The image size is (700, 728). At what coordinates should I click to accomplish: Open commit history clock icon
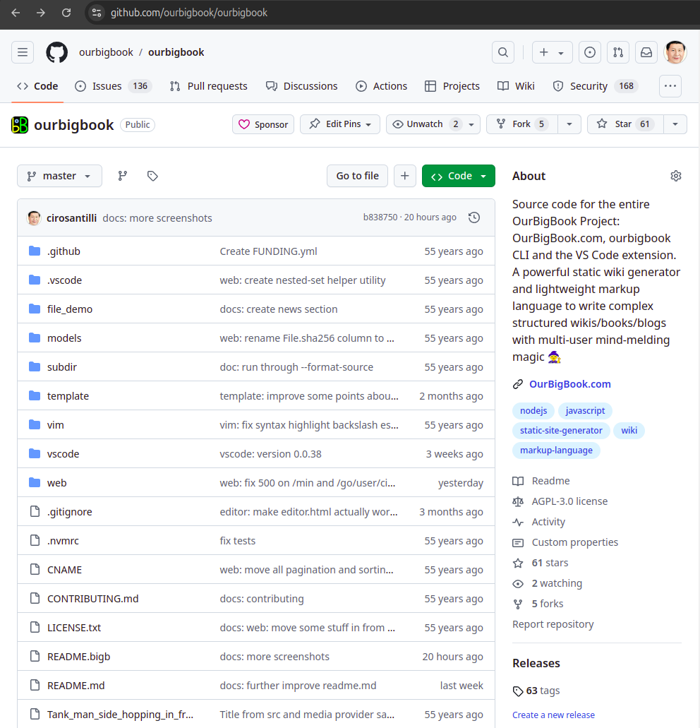(473, 217)
